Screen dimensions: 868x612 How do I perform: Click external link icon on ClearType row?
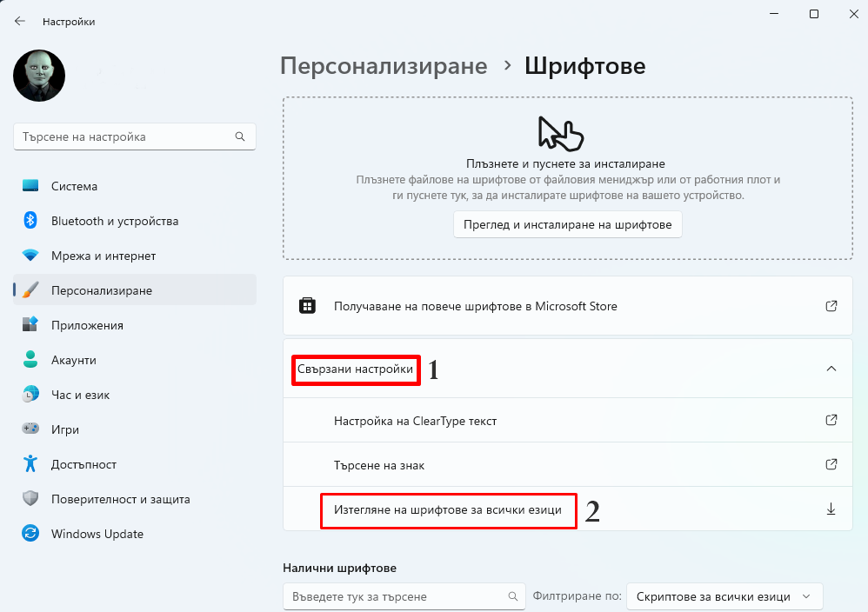tap(831, 420)
